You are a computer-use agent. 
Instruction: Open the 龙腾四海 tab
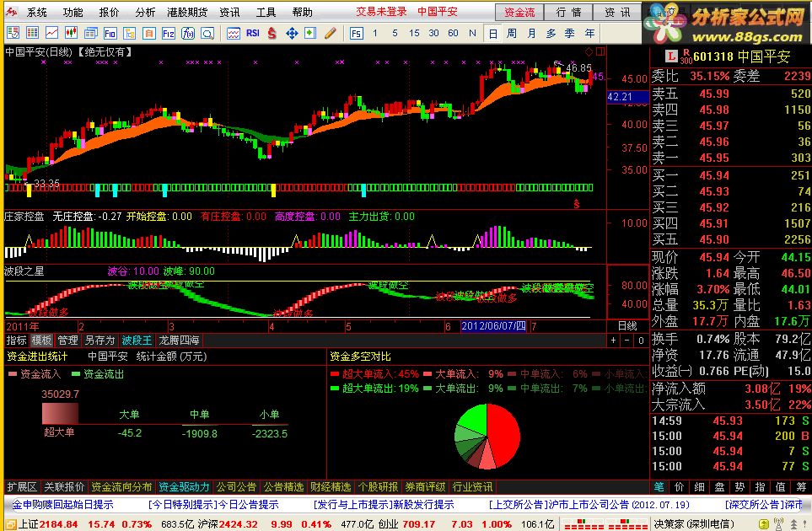[x=179, y=340]
